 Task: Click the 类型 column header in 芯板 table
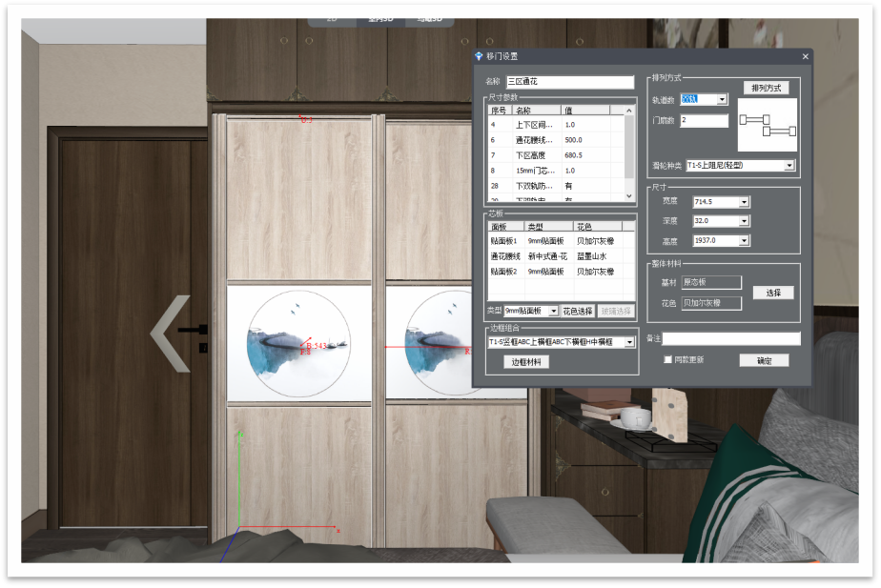point(549,227)
